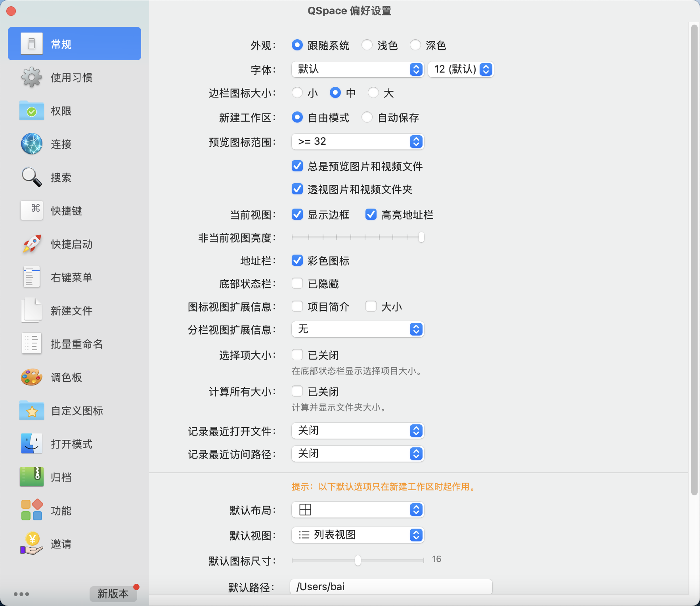Uncheck 高亮地址栏 option
Screen dimensions: 700x606
[371, 214]
